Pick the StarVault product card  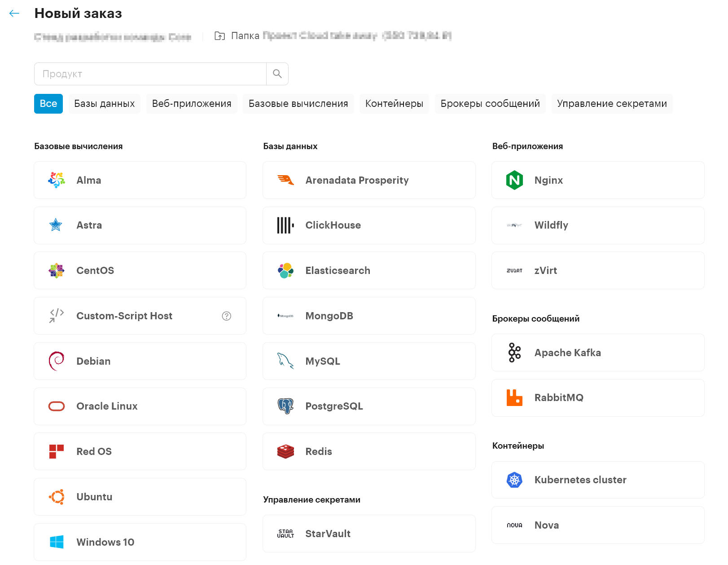[369, 534]
